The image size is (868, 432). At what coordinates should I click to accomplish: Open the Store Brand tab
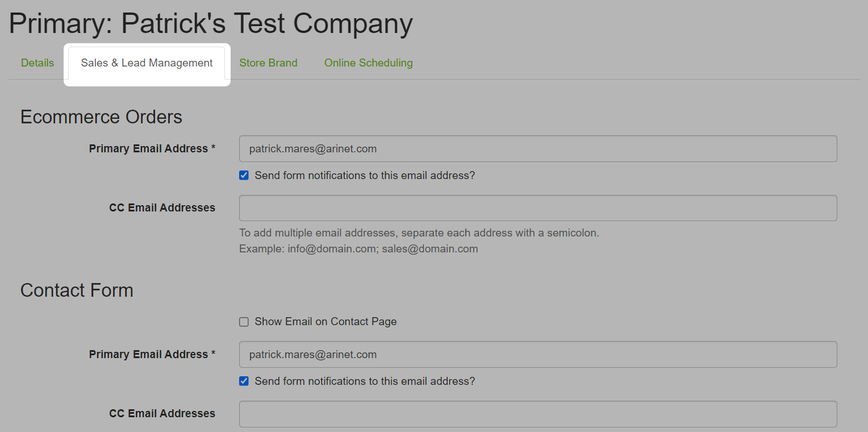tap(268, 63)
